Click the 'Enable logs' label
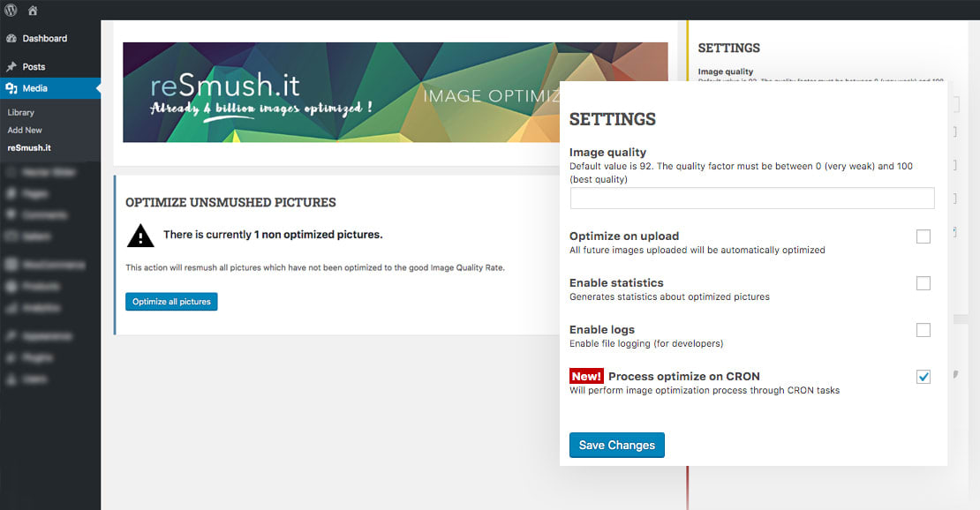The width and height of the screenshot is (980, 510). [602, 329]
